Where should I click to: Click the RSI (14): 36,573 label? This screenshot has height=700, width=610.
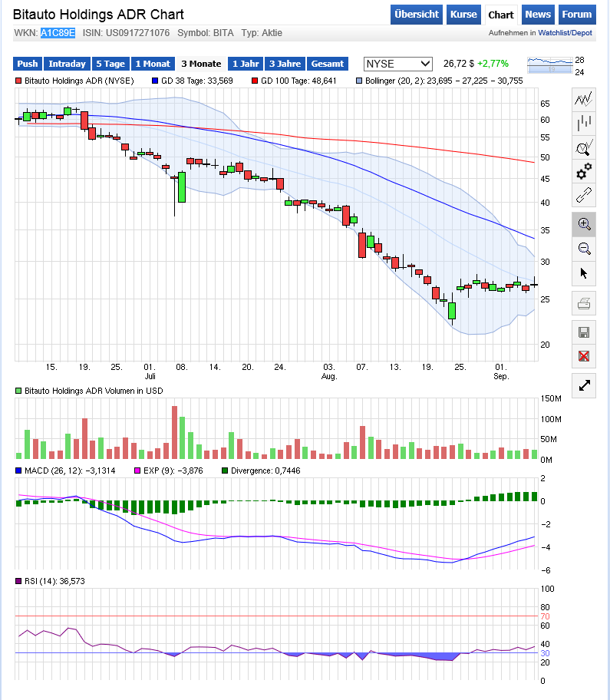pyautogui.click(x=54, y=581)
